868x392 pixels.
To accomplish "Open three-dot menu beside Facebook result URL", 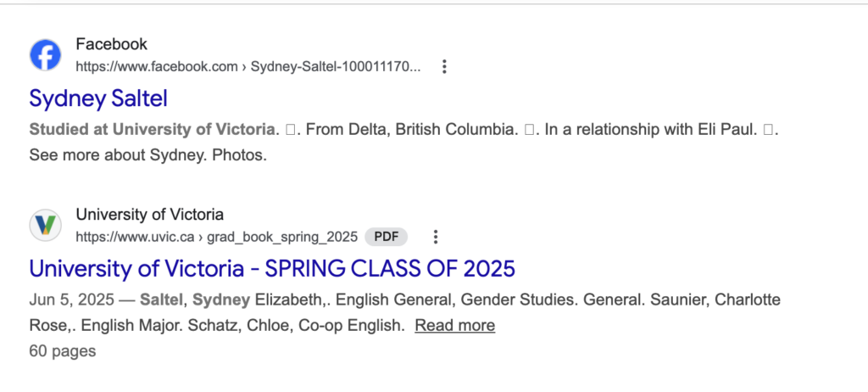I will click(x=444, y=67).
